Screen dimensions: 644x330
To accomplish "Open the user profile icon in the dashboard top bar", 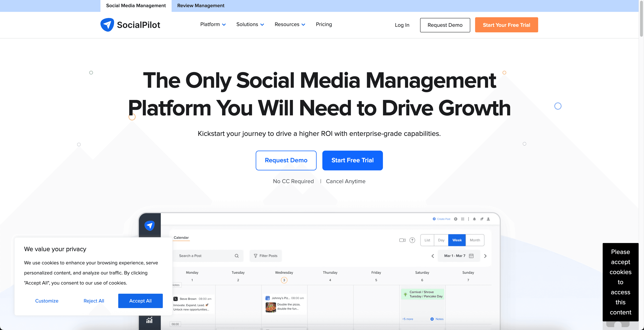I will (488, 219).
